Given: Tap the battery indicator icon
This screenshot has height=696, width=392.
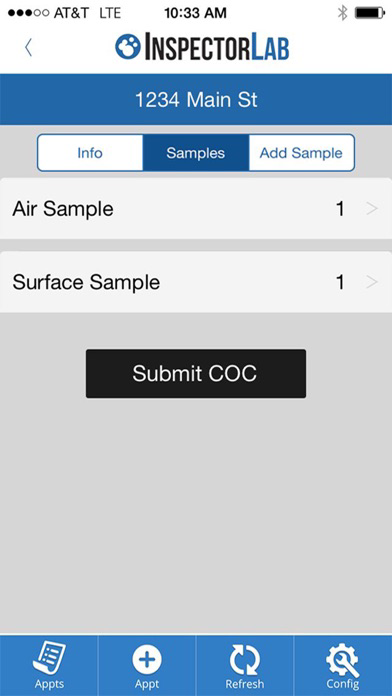Looking at the screenshot, I should point(369,13).
